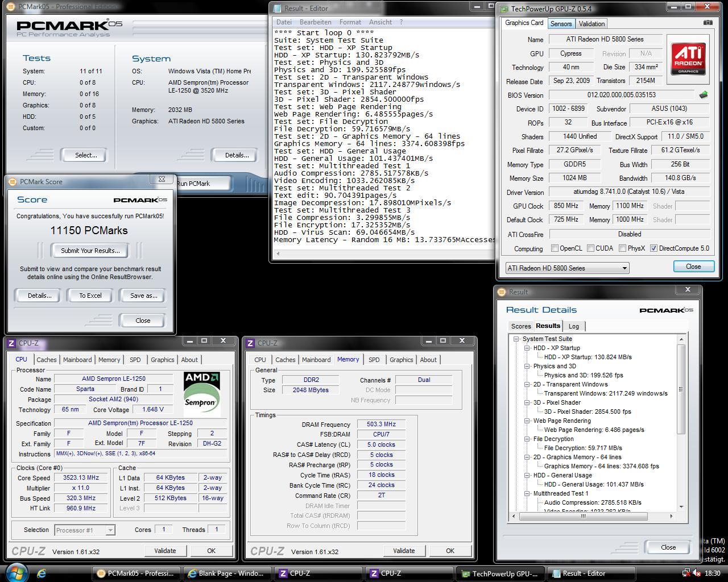Open the Format menu in Editor
This screenshot has width=728, height=582.
(x=350, y=22)
